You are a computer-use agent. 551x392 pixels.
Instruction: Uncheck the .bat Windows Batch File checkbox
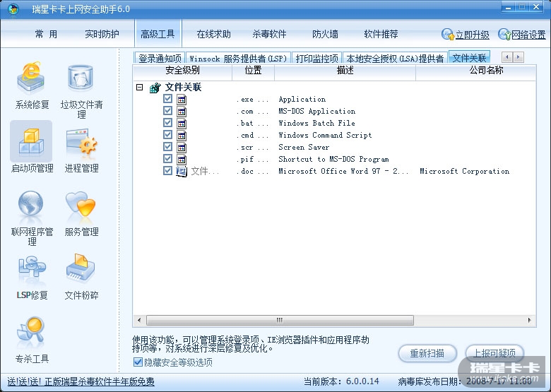(167, 123)
